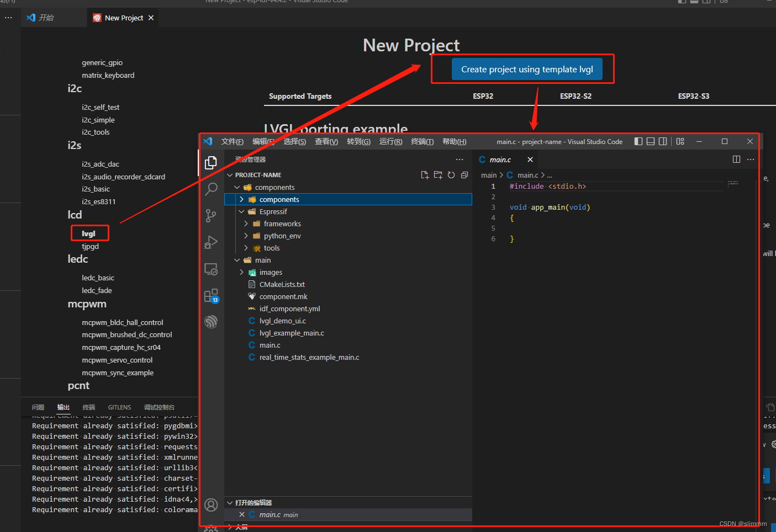
Task: Collapse the PROJECT-NAME root section
Action: [230, 175]
